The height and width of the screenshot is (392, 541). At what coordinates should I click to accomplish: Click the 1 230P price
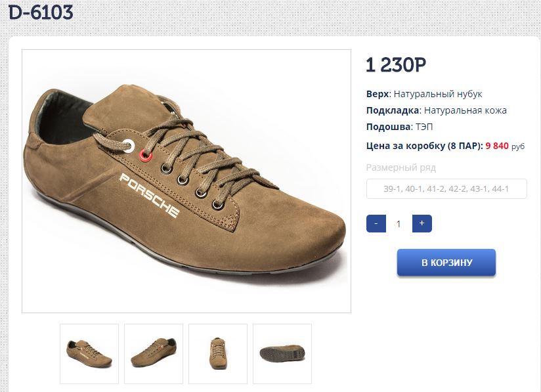point(396,65)
